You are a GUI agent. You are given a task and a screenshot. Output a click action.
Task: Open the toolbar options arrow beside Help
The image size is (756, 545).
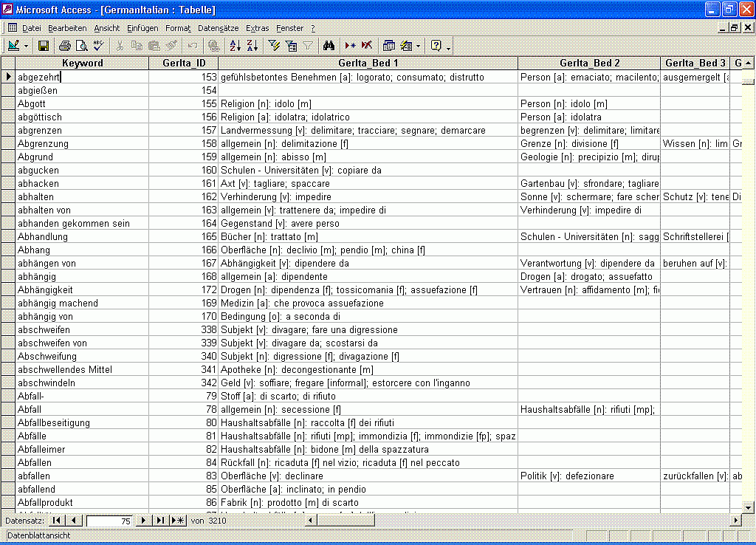(x=449, y=47)
